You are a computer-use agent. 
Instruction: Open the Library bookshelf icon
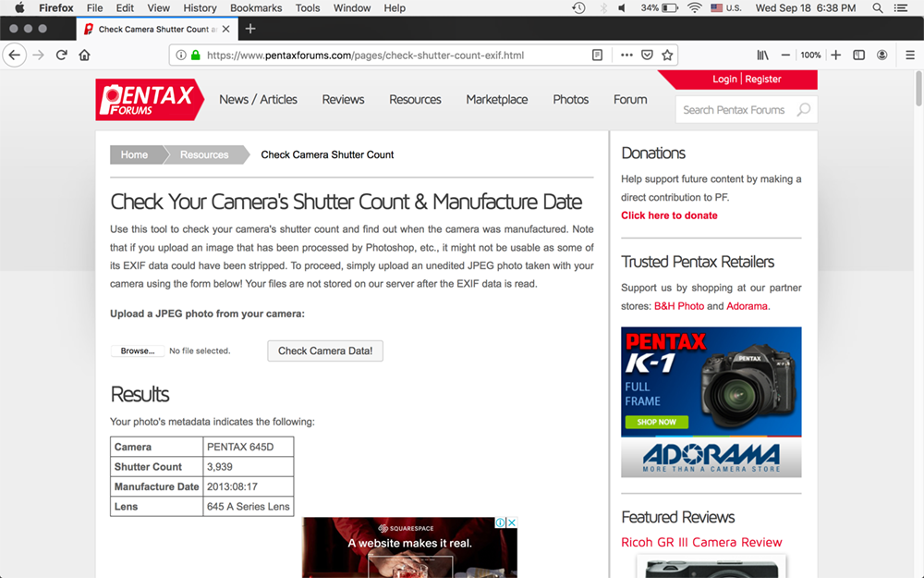762,55
